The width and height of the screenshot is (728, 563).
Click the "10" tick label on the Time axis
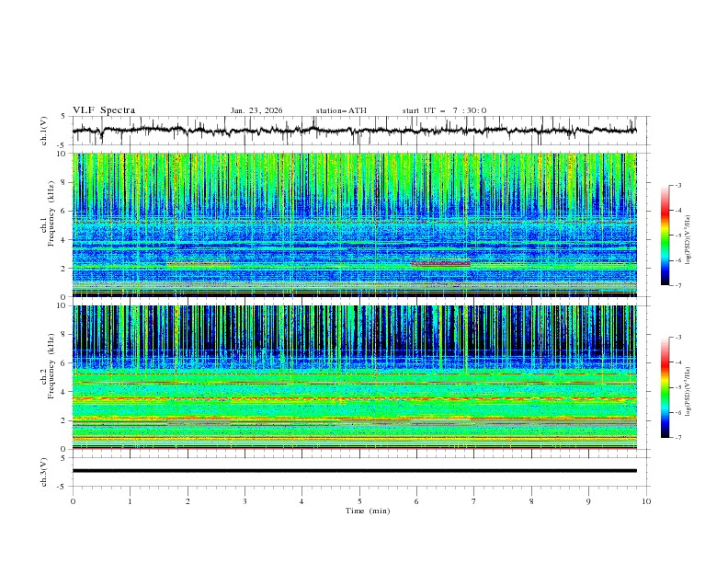click(x=646, y=501)
